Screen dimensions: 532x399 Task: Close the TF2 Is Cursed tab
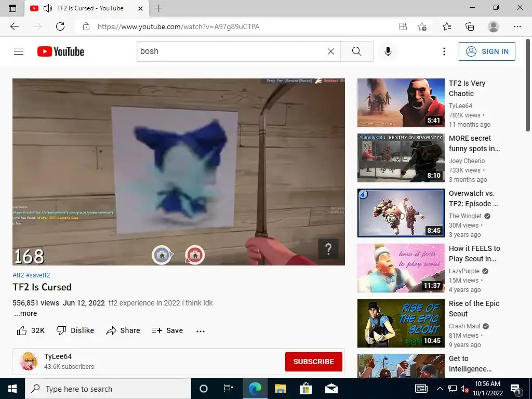point(140,8)
